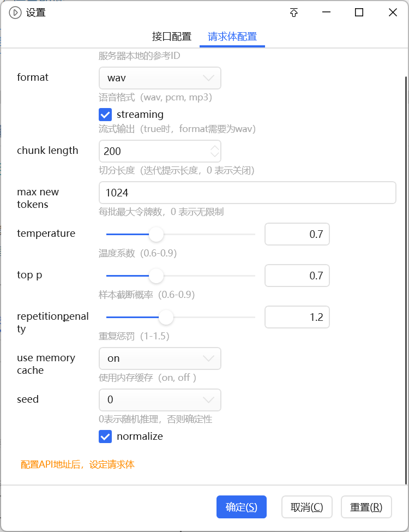Screen dimensions: 409x532
Task: Confirm settings with the 确定(S) button
Action: click(x=242, y=507)
